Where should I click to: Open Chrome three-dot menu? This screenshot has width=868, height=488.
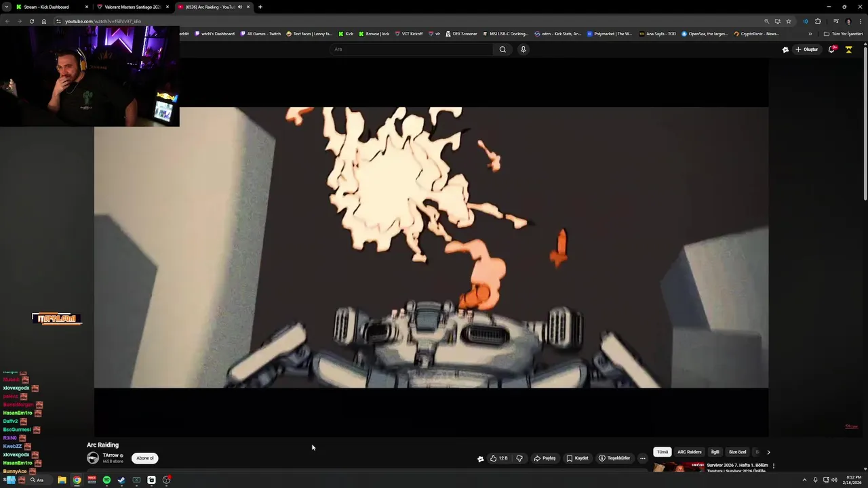pos(861,21)
